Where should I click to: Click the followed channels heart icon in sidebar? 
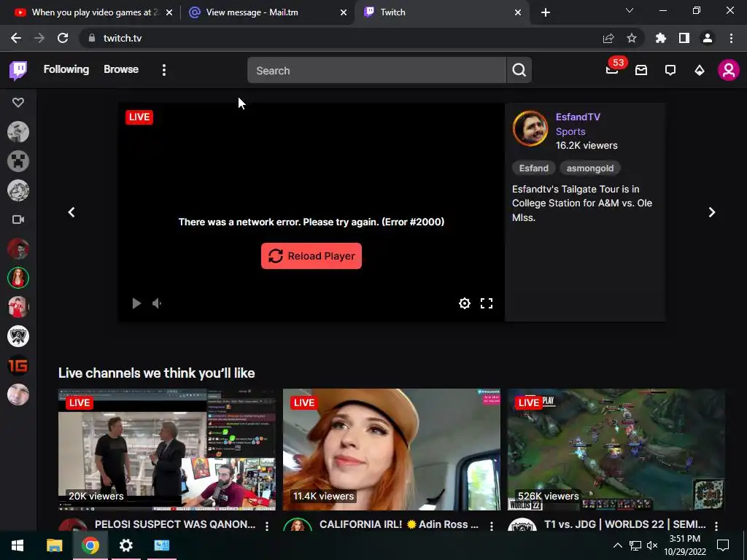[18, 102]
